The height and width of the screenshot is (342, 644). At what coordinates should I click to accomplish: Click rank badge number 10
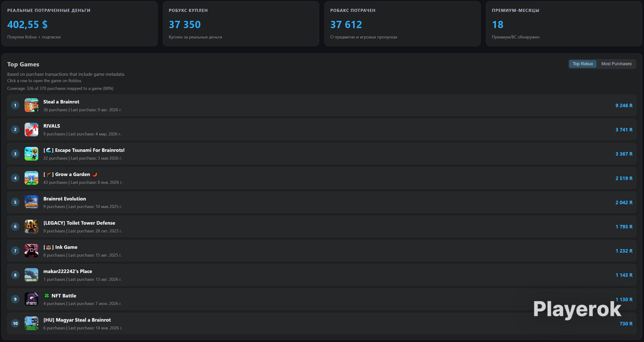pyautogui.click(x=15, y=324)
